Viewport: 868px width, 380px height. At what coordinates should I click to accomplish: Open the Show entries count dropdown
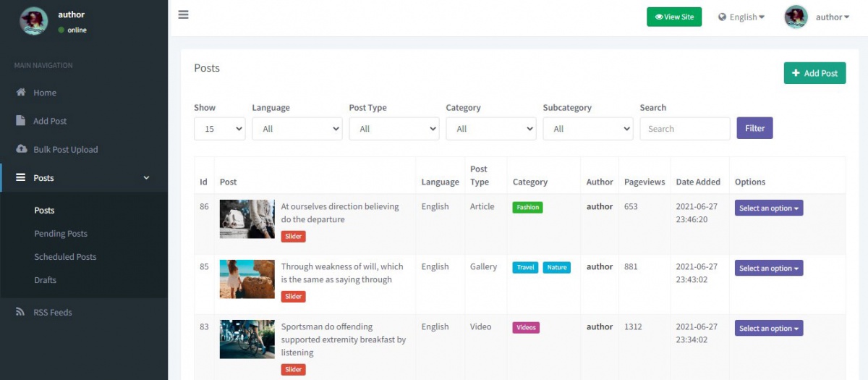[x=220, y=129]
